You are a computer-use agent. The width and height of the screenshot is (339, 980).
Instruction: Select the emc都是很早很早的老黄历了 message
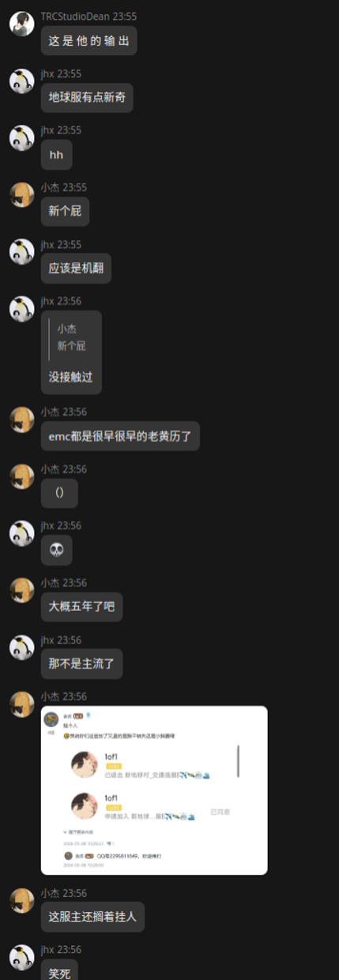[x=120, y=436]
